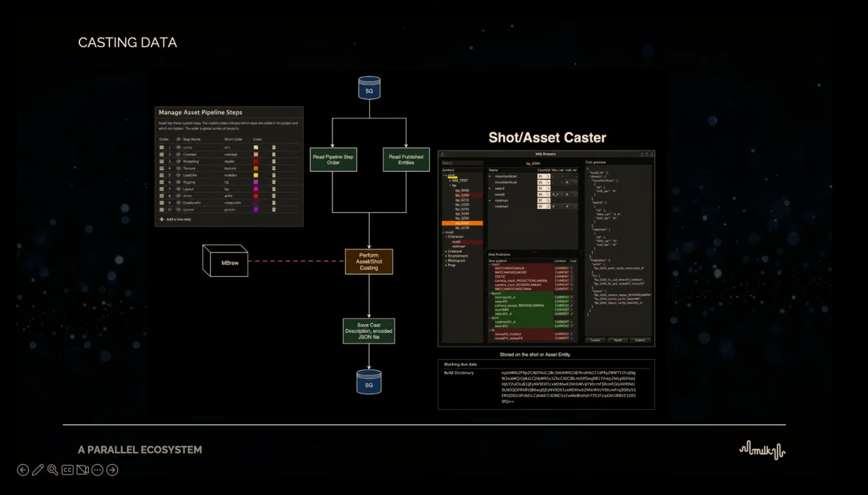
Task: Click Cancel in Milk Brewery window
Action: pos(595,340)
